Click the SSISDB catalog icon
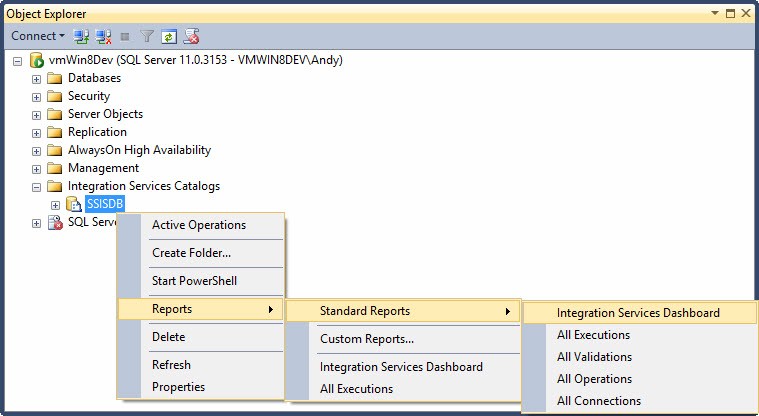Viewport: 759px width, 416px height. coord(73,204)
